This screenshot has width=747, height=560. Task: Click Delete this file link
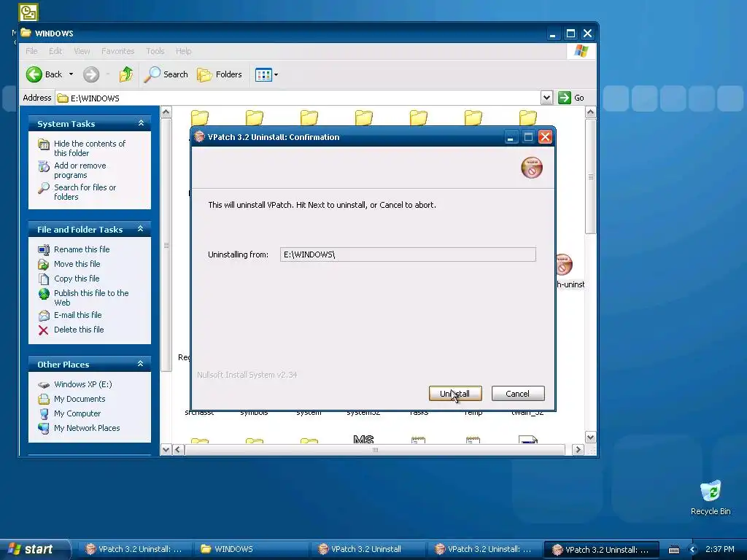(79, 330)
